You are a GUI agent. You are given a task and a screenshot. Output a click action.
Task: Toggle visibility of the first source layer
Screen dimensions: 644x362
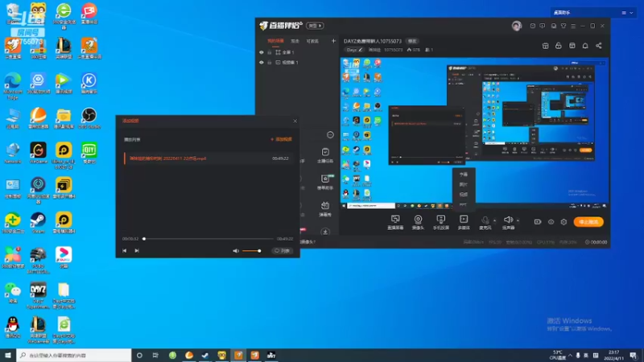coord(261,52)
